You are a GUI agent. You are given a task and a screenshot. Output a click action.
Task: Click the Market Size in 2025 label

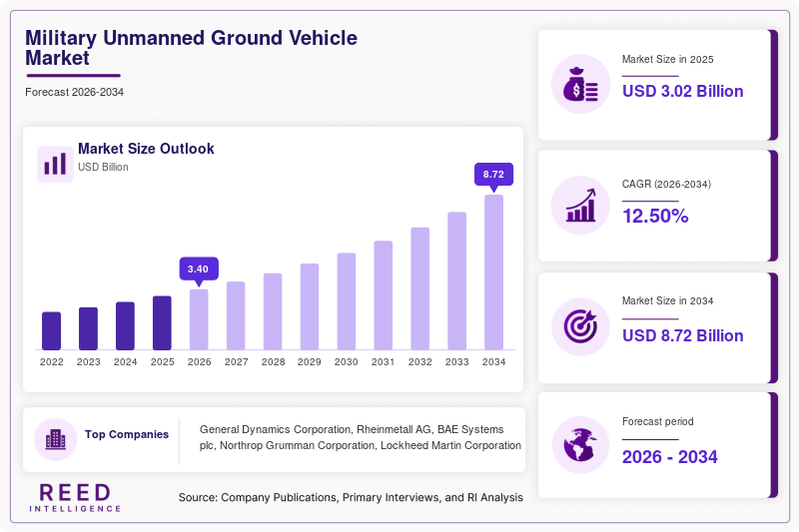[x=667, y=60]
